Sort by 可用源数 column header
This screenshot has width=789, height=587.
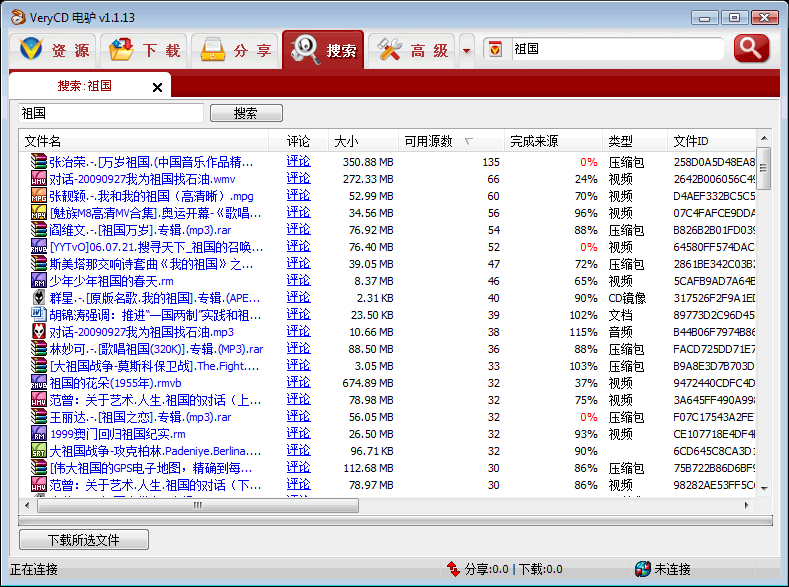click(451, 141)
